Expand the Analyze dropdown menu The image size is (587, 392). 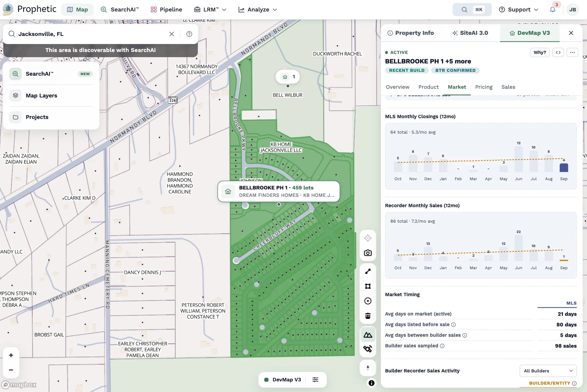[x=258, y=10]
